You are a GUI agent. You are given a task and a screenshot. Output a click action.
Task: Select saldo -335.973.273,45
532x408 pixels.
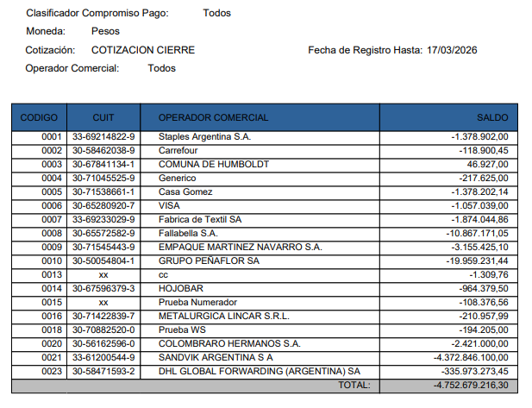coord(475,372)
